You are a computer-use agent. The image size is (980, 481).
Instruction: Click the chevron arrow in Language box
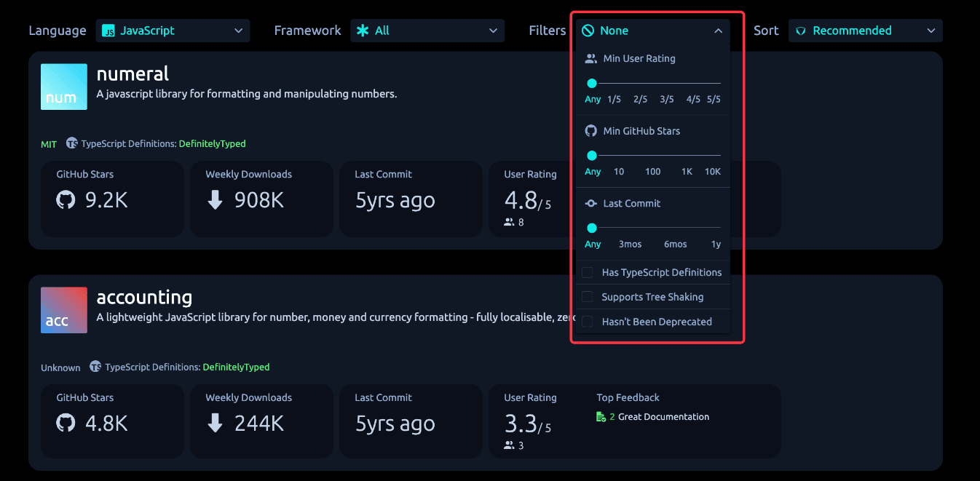tap(238, 31)
